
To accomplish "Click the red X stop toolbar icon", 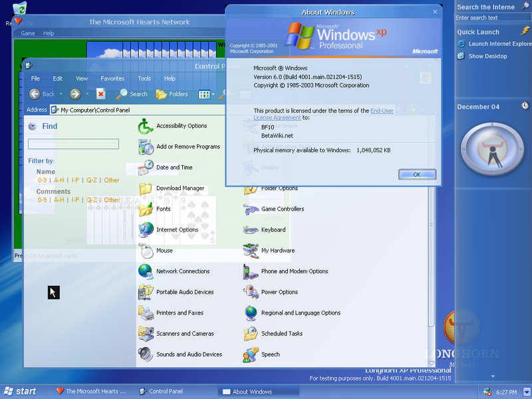I will (x=100, y=94).
